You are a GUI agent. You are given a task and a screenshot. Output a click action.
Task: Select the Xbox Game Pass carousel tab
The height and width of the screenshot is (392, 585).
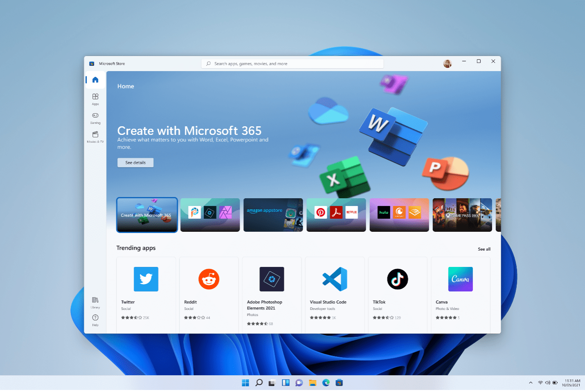462,215
